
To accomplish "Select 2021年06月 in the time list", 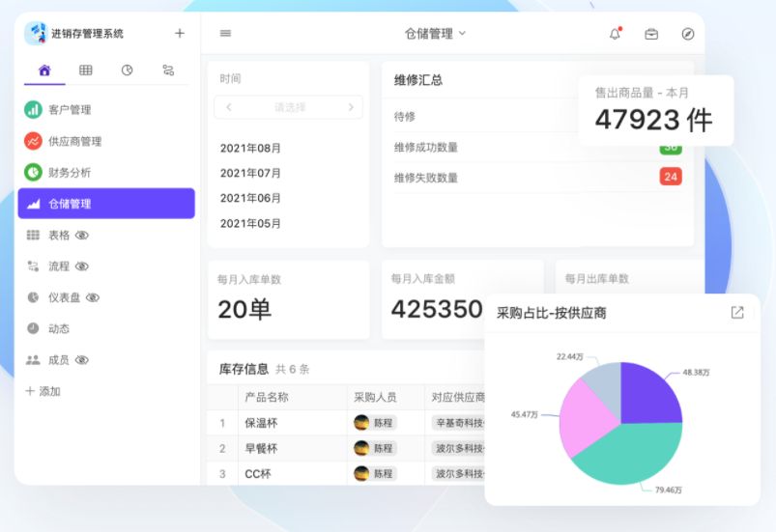I will (250, 198).
